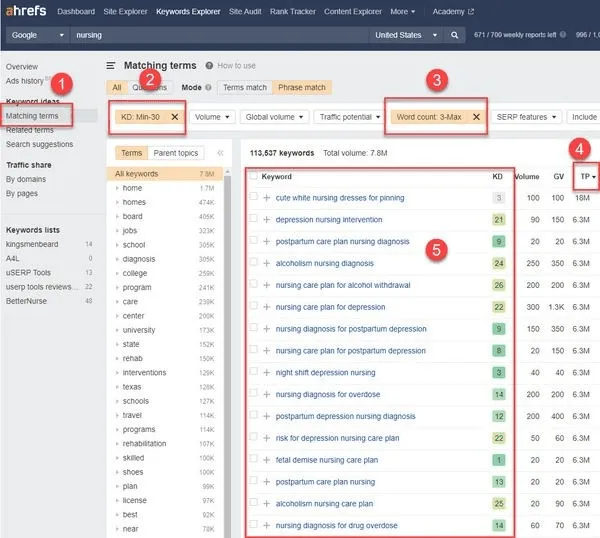Check 'fetal demise nursing care plan' checkbox

coord(253,458)
